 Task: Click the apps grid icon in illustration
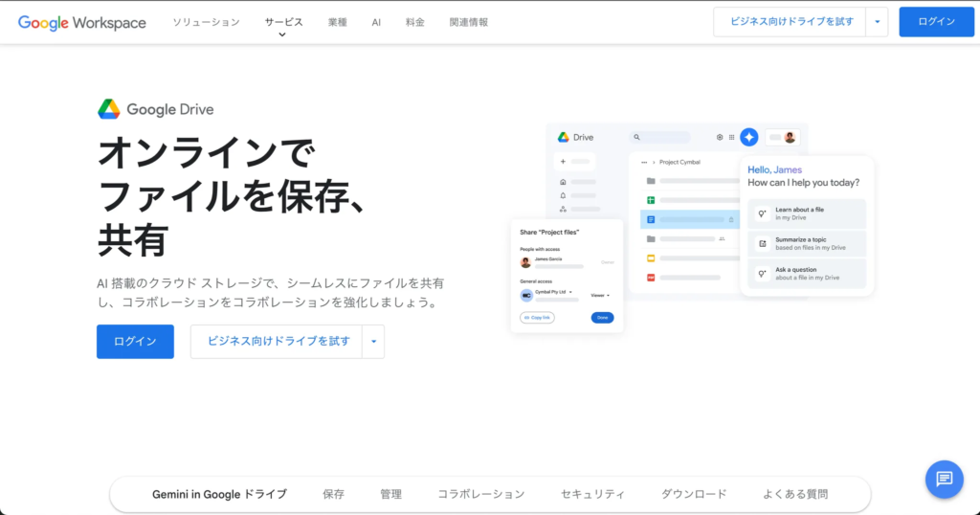(731, 138)
